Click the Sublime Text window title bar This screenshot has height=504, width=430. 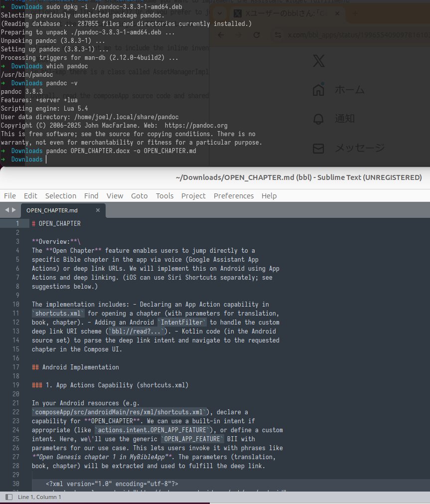pyautogui.click(x=215, y=177)
